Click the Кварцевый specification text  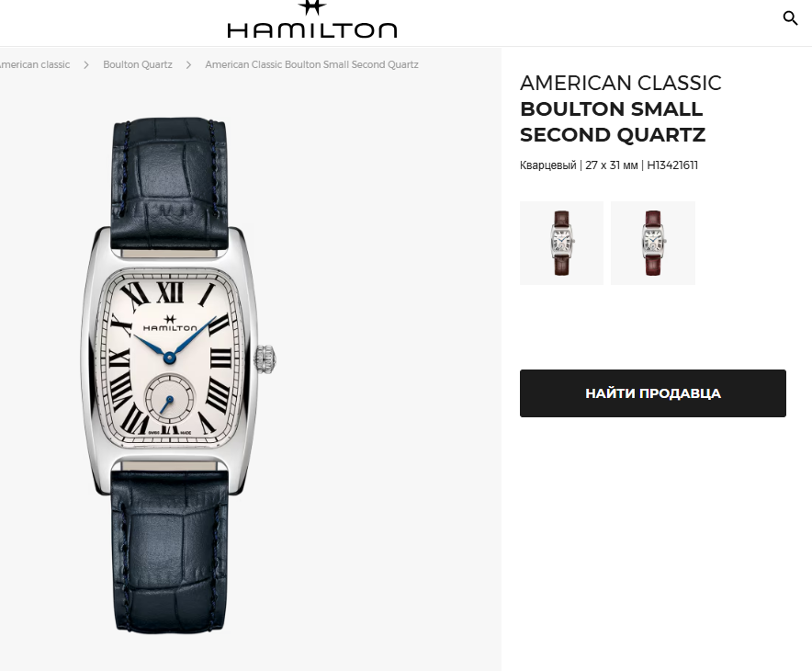(547, 165)
